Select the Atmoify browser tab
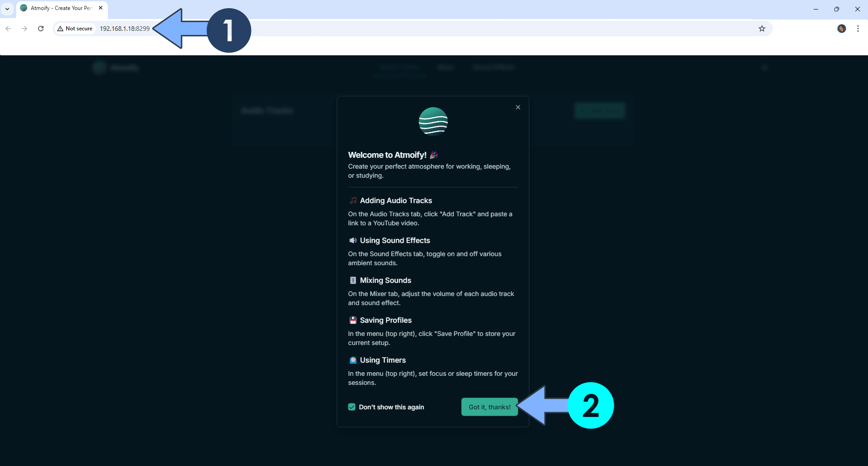 click(x=62, y=8)
